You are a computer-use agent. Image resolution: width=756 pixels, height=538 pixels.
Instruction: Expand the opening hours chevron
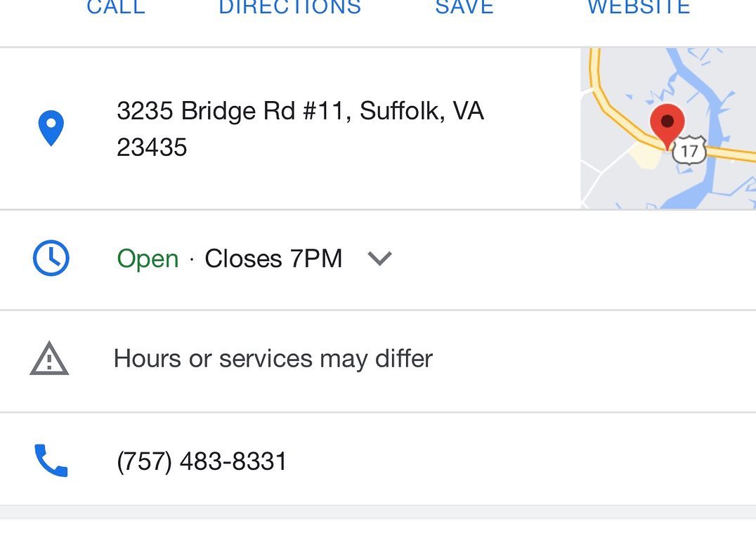click(x=379, y=259)
